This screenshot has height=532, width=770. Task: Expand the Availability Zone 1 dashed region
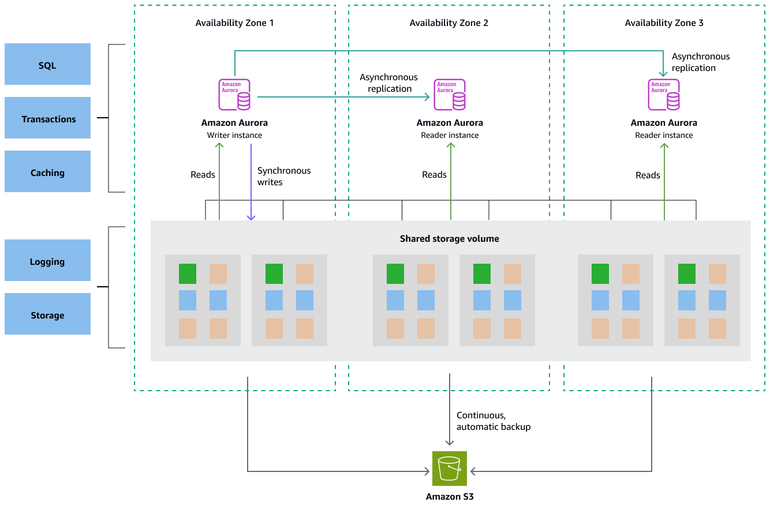[235, 23]
